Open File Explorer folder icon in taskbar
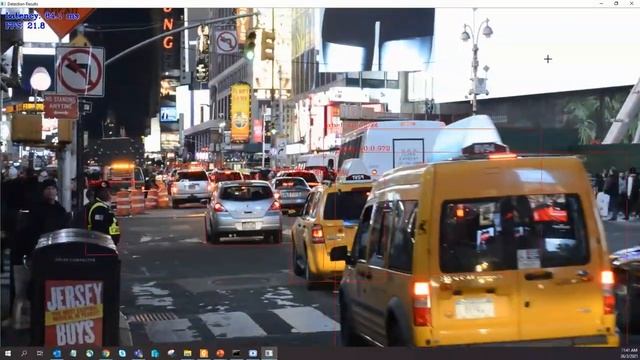Viewport: 640px width, 360px height. (187, 353)
